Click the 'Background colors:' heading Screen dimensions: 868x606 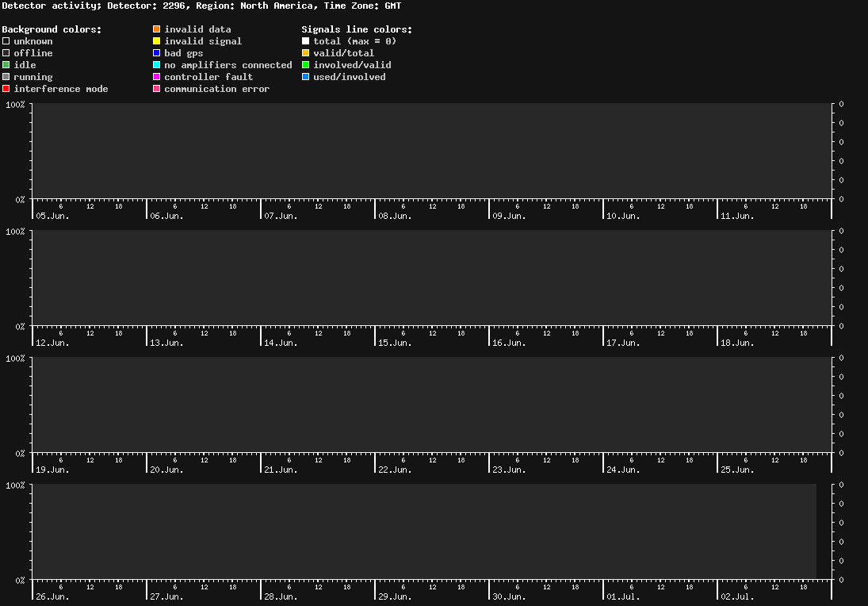(52, 29)
